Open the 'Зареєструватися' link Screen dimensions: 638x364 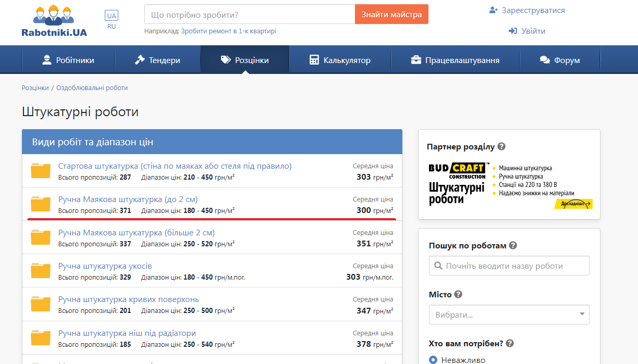point(533,10)
